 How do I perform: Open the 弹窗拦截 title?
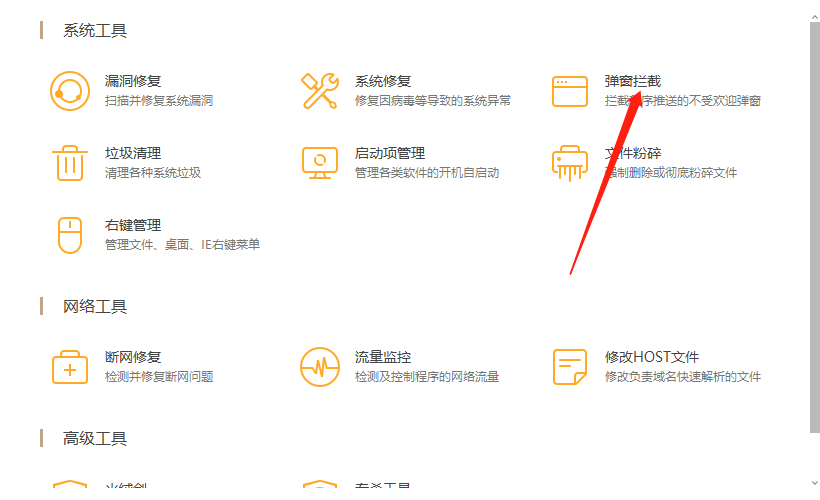point(633,81)
